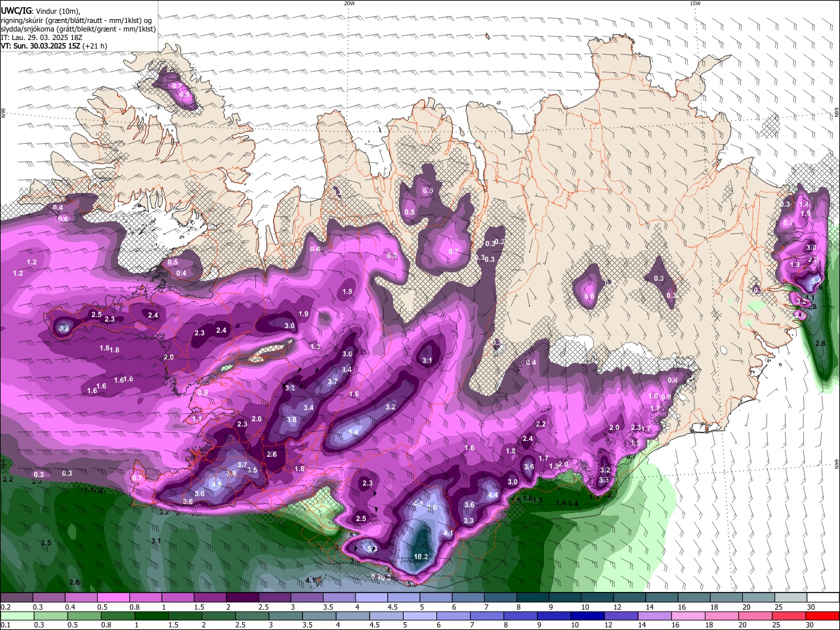Click the palest green 0.1 rain legend swatch
Image resolution: width=840 pixels, height=630 pixels.
16,616
